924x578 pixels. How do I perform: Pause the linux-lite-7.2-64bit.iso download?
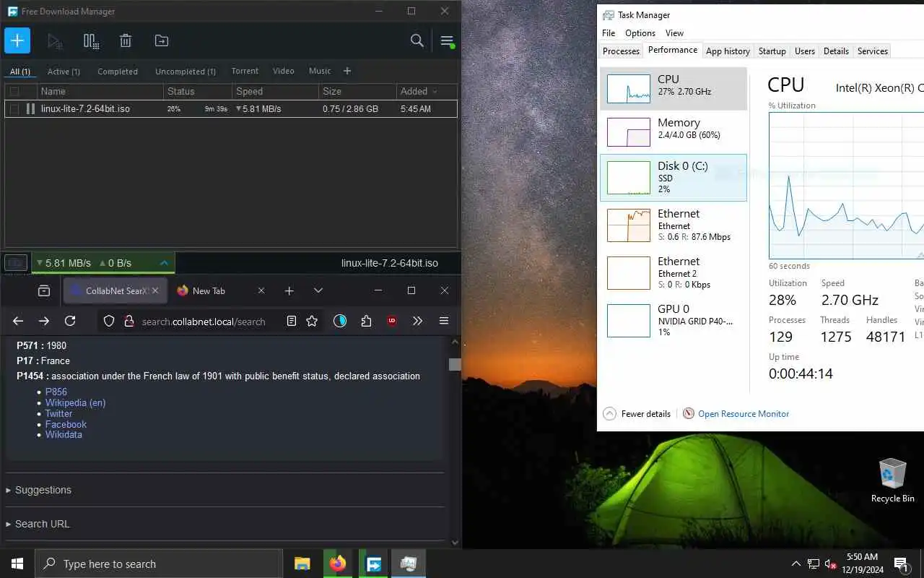click(30, 109)
